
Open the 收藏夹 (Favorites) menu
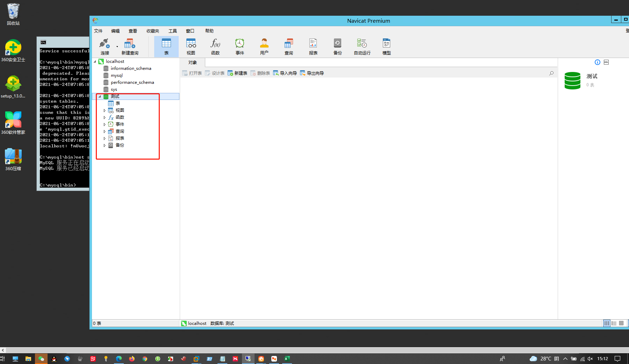(x=152, y=31)
